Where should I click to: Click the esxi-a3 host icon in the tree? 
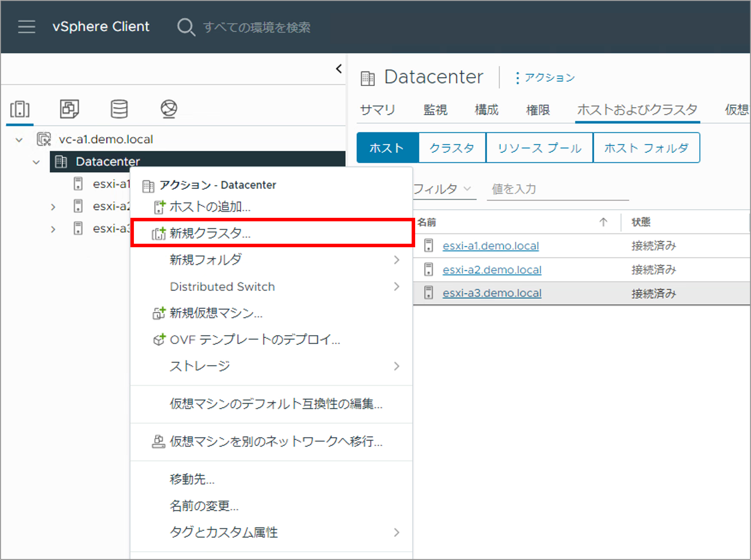78,228
